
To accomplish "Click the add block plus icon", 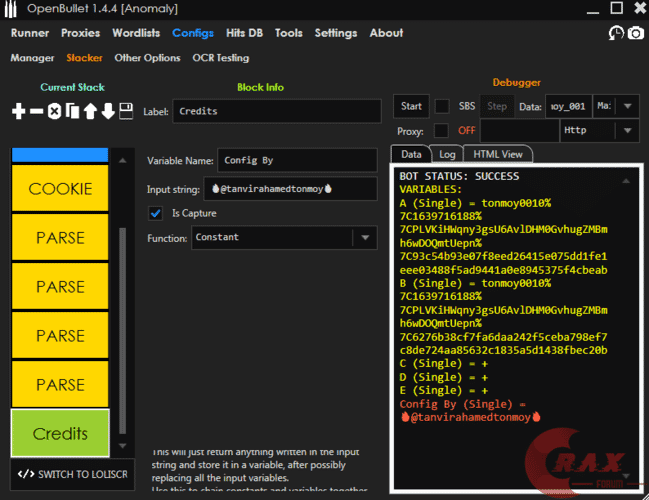I will [18, 111].
